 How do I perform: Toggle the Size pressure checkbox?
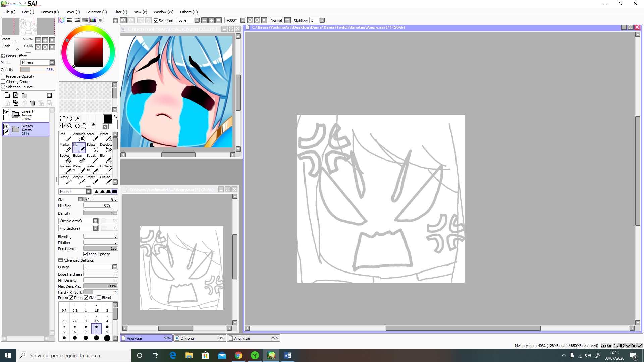pyautogui.click(x=86, y=298)
